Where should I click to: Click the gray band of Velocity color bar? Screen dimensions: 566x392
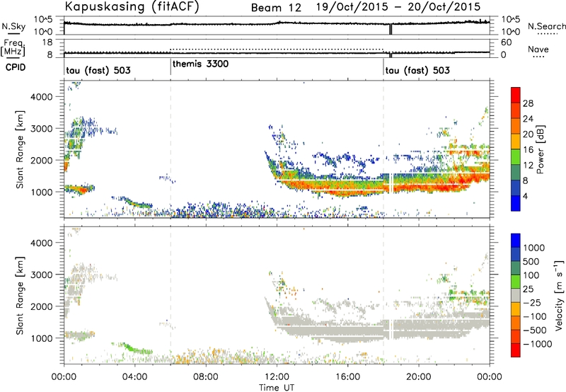(516, 296)
